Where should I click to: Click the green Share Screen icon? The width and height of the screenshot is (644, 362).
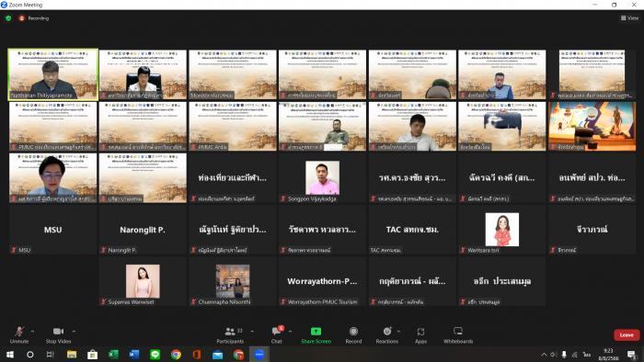(x=316, y=332)
